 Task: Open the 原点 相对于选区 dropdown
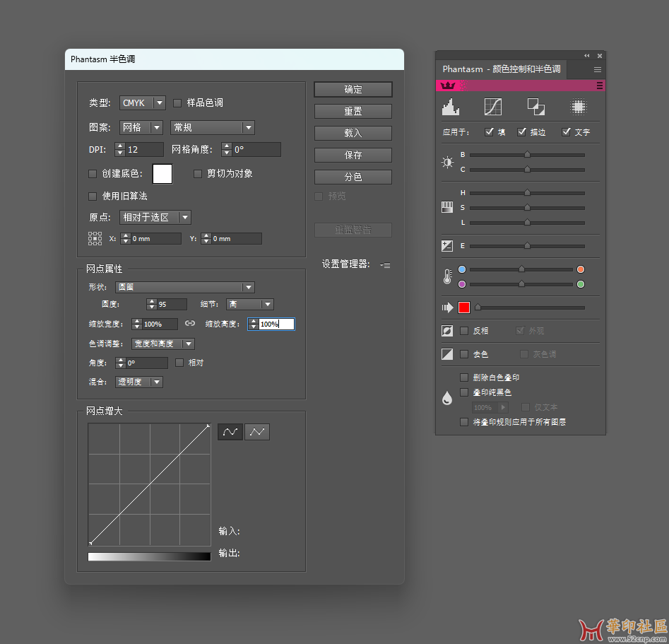click(155, 217)
